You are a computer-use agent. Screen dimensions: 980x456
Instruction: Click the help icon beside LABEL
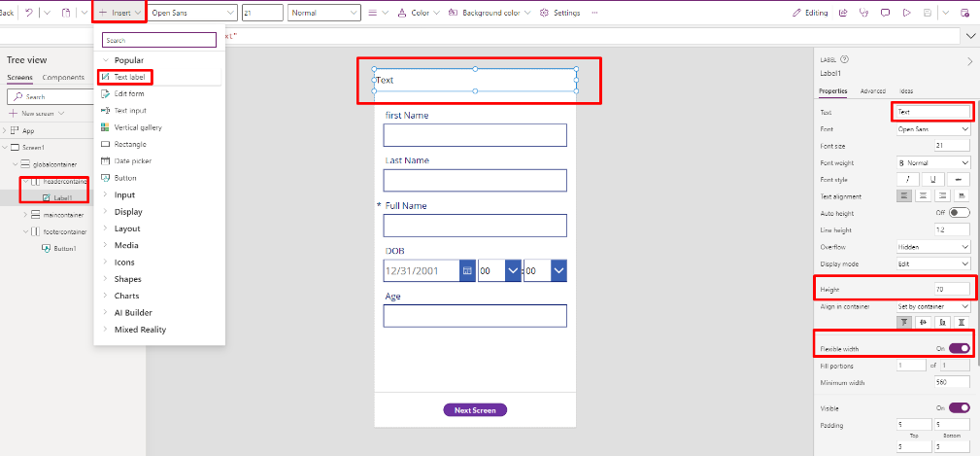pyautogui.click(x=845, y=59)
